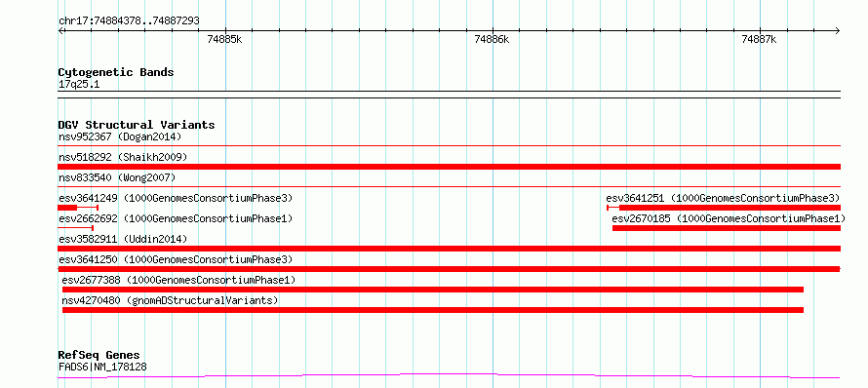Open variant nsv833540 (Wong2007) label
This screenshot has width=868, height=388.
pyautogui.click(x=117, y=177)
